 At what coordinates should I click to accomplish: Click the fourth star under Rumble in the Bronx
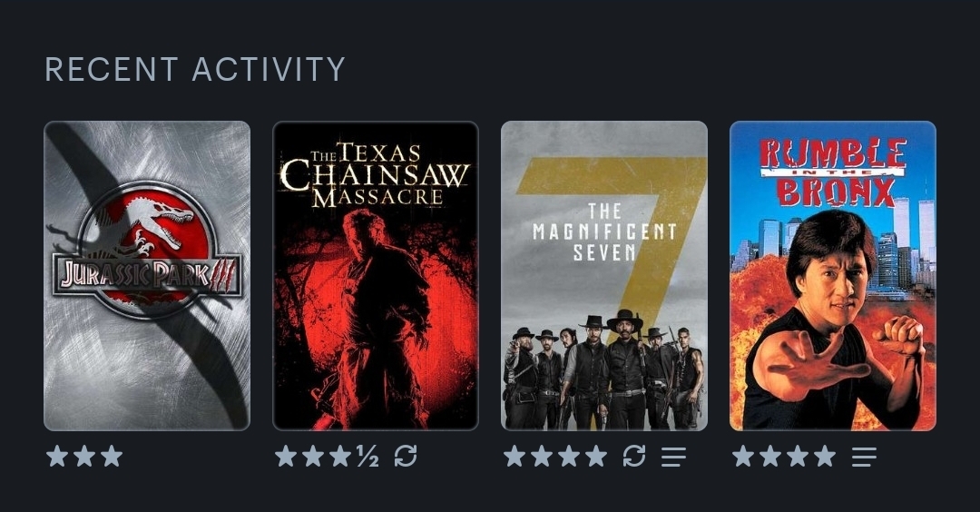825,456
